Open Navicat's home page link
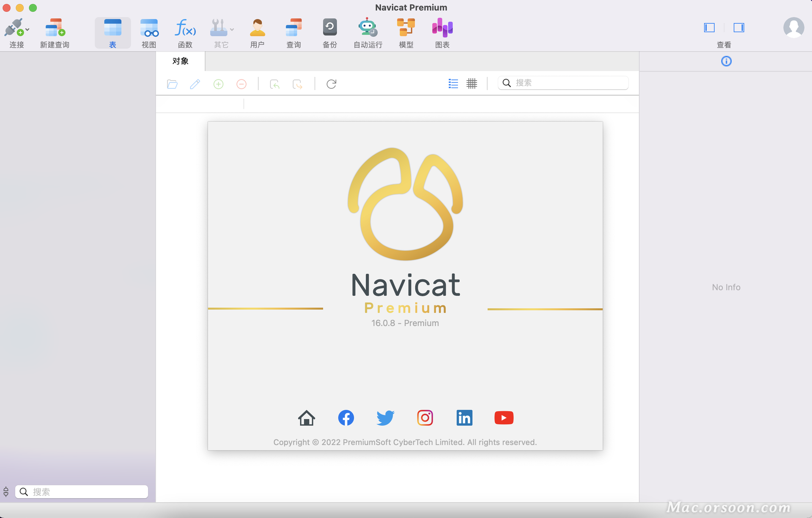 point(306,418)
